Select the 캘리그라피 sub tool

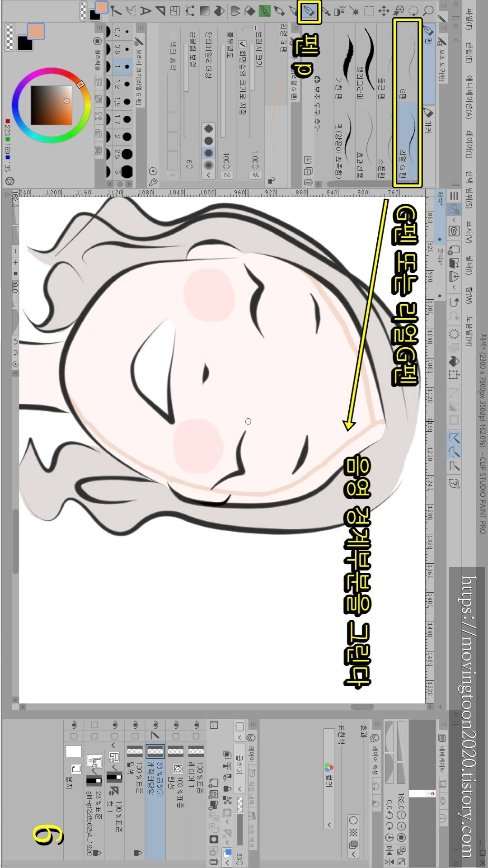[x=366, y=62]
